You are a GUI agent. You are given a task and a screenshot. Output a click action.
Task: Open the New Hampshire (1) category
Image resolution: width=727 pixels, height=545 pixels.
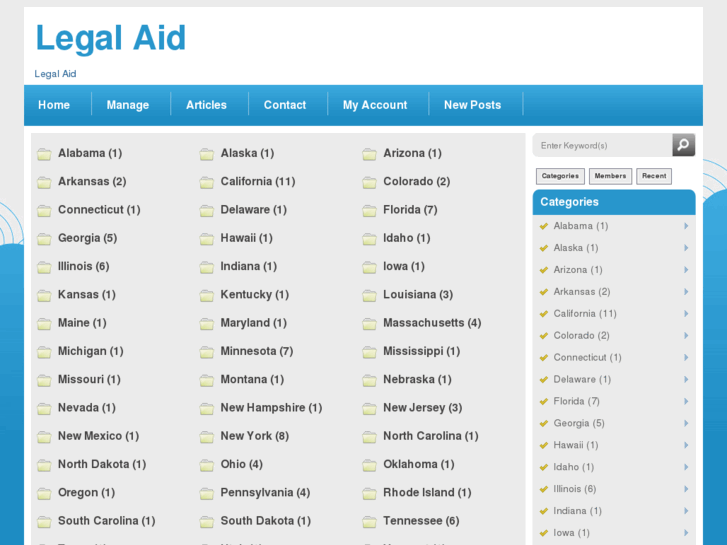tap(271, 408)
